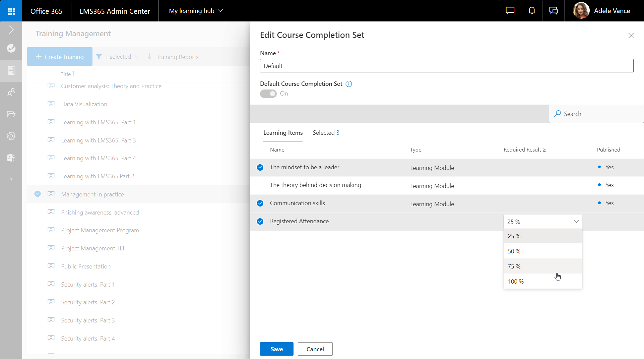The height and width of the screenshot is (359, 644).
Task: Select the 100 % option
Action: click(x=516, y=282)
